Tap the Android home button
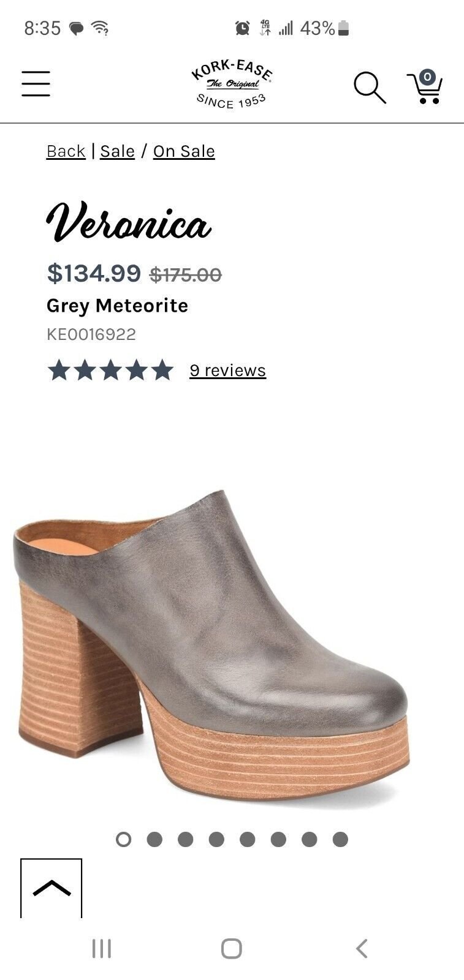 click(232, 949)
